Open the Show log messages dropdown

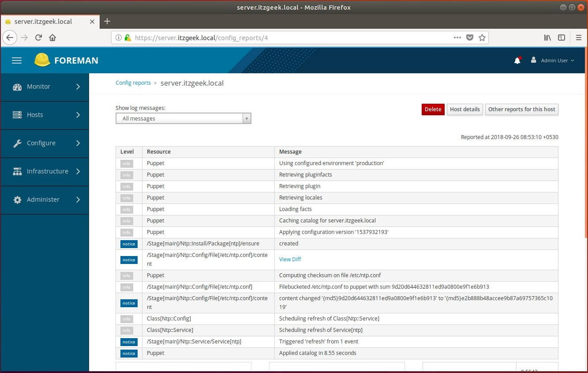coord(183,118)
